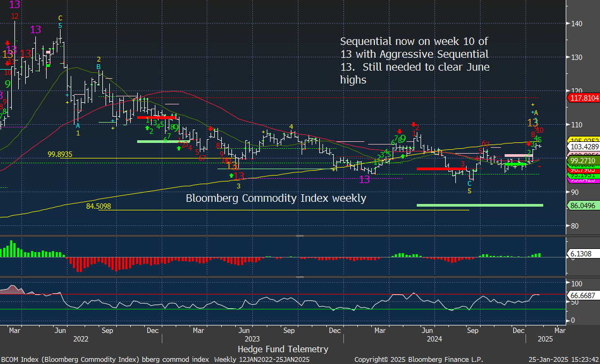
Task: Click the 2023 year label on the time axis
Action: [x=252, y=339]
